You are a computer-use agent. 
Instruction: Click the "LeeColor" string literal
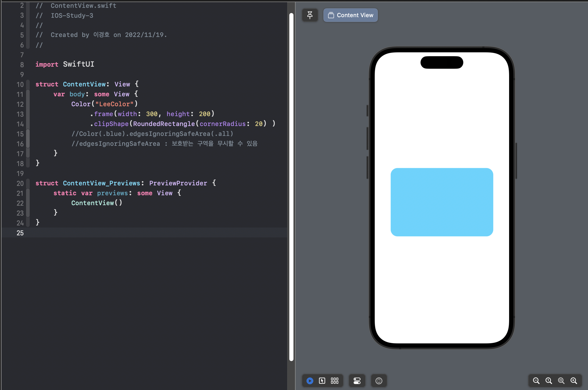click(x=114, y=104)
